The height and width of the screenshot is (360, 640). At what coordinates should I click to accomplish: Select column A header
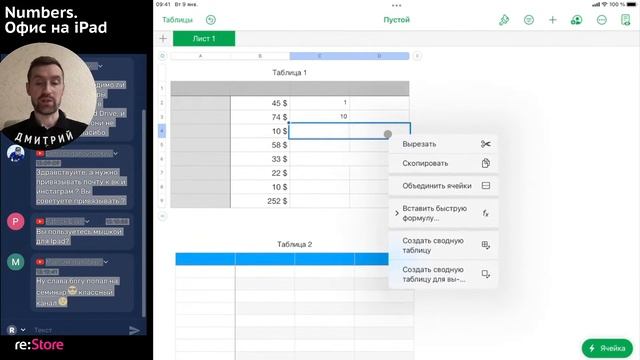(200, 56)
